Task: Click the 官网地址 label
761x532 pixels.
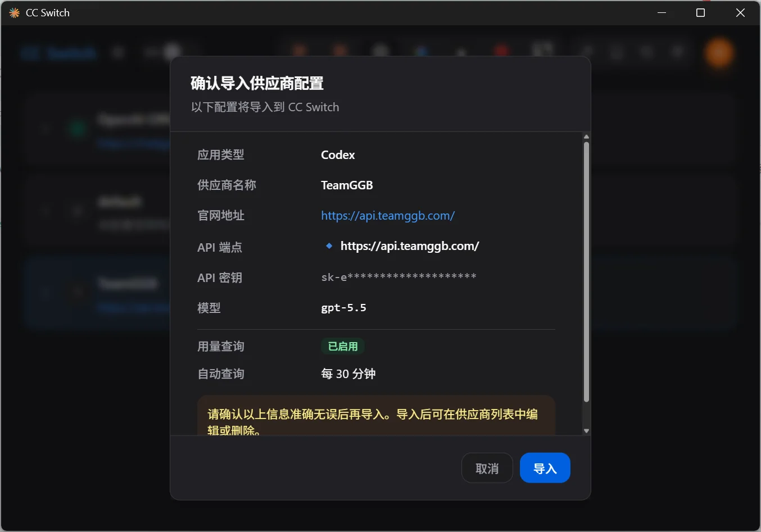Action: 221,216
